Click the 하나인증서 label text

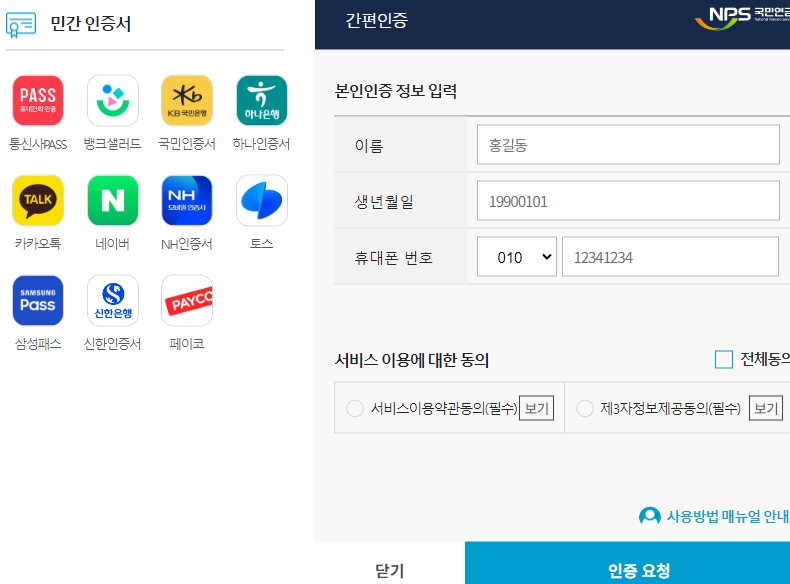point(261,144)
